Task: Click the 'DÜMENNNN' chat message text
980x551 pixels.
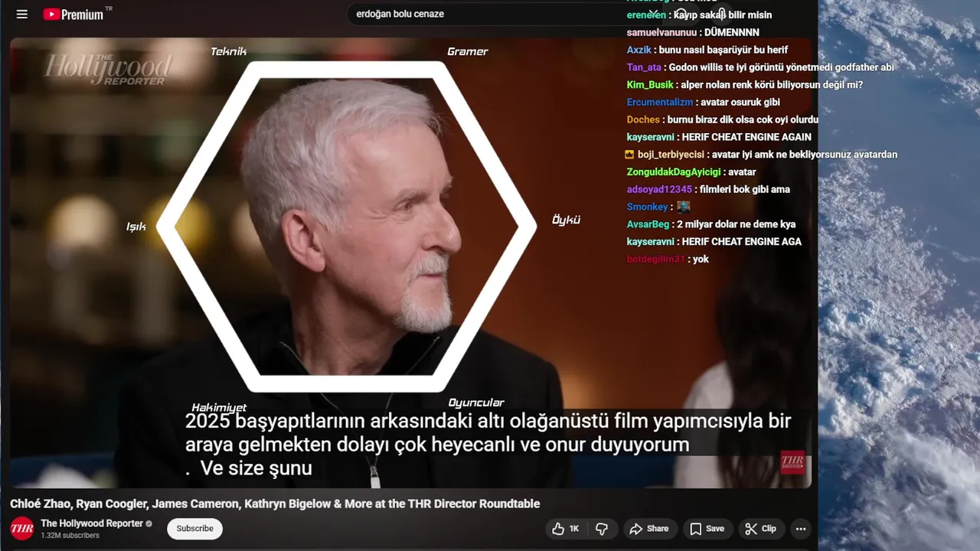Action: 732,32
